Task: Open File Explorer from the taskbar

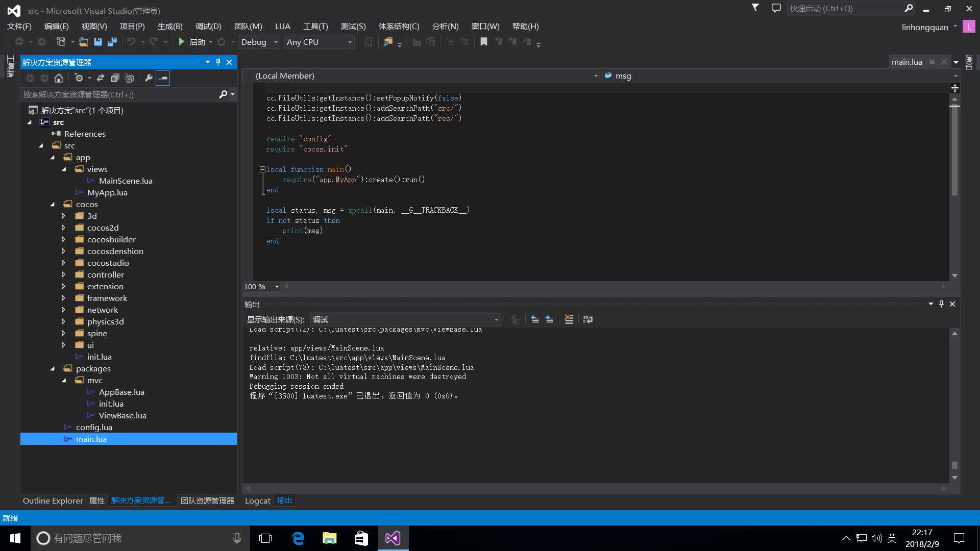Action: 330,538
